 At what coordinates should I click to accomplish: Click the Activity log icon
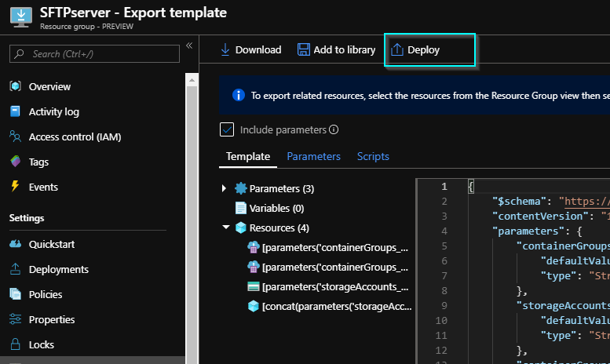[15, 111]
